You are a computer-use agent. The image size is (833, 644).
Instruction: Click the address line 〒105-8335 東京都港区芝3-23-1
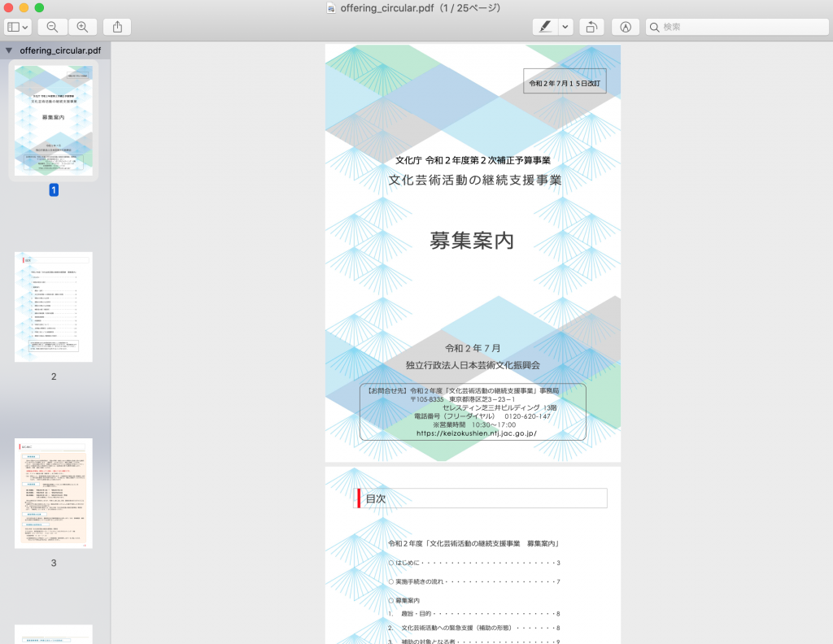click(462, 399)
